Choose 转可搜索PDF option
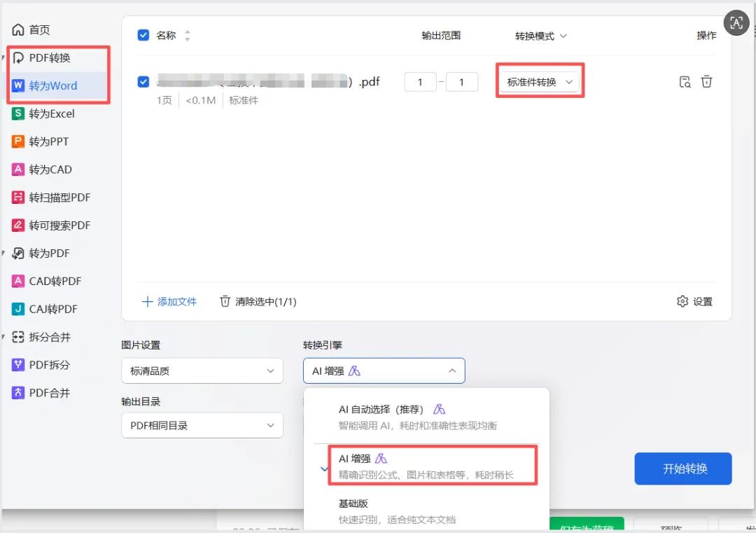The height and width of the screenshot is (533, 756). coord(51,226)
